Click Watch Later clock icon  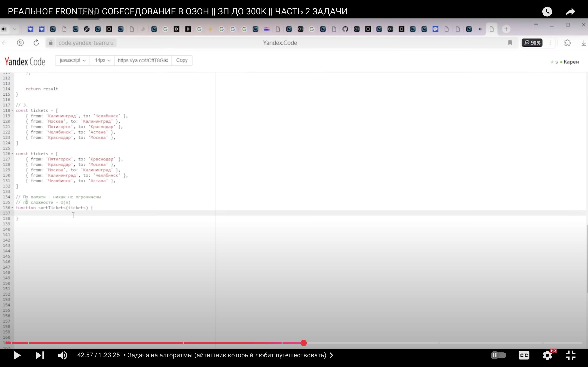click(x=547, y=12)
